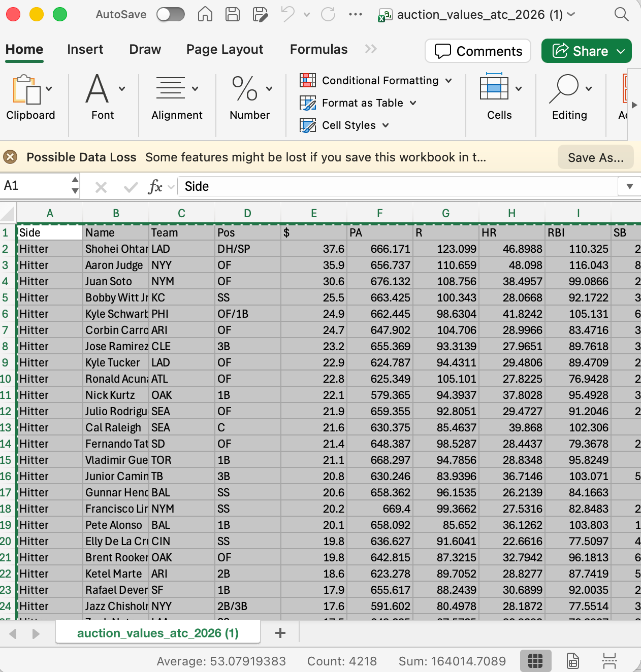Expand the Alignment dropdown arrow
Screen dimensions: 641x672
195,89
